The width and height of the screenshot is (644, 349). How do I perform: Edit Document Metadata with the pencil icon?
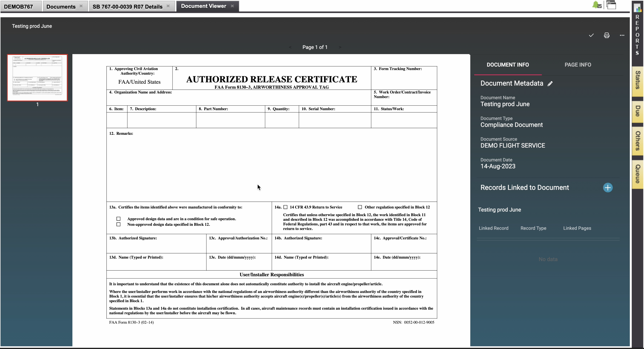(x=550, y=83)
